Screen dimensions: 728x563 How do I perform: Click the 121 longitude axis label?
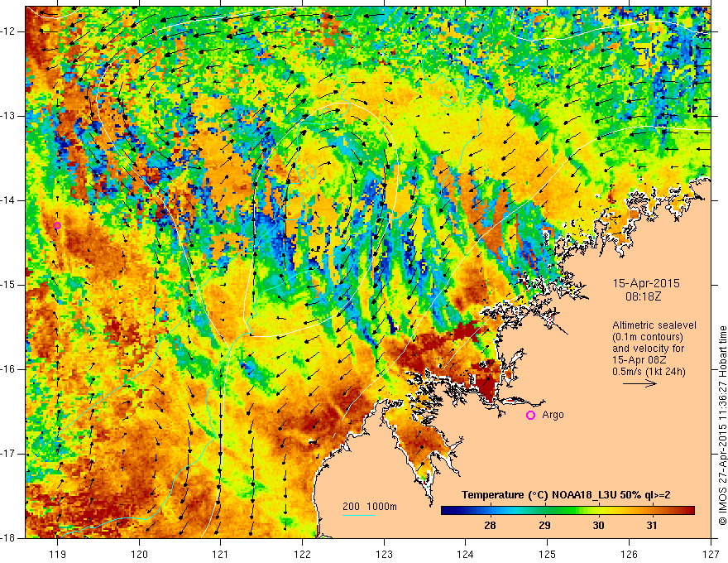coord(221,554)
